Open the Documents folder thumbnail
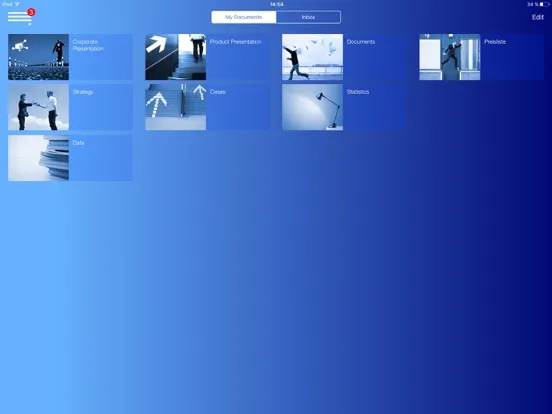This screenshot has height=414, width=552. [312, 57]
